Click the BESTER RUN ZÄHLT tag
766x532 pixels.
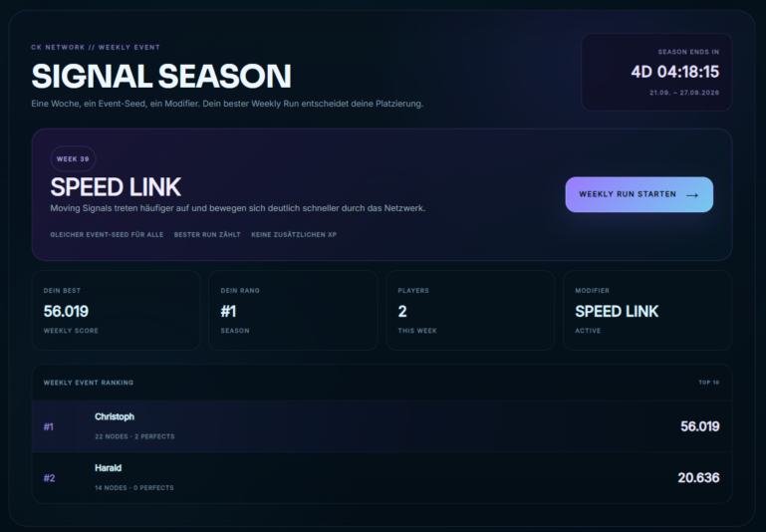(207, 234)
